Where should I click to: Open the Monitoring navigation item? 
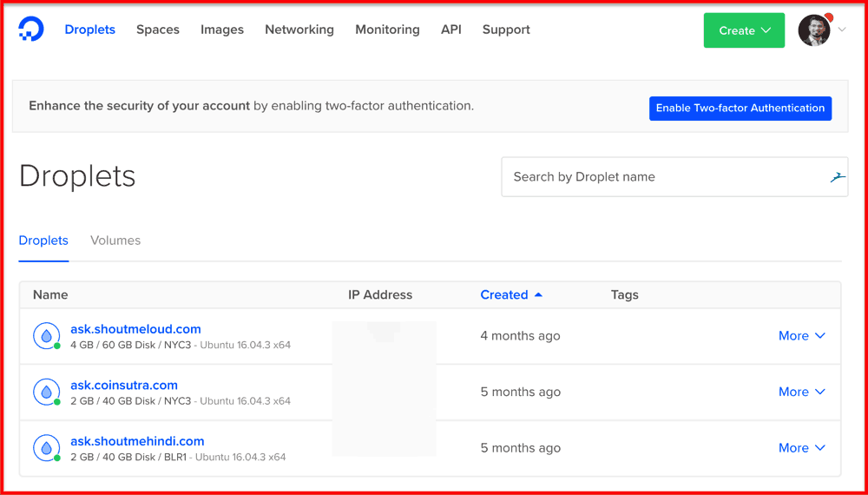click(387, 30)
